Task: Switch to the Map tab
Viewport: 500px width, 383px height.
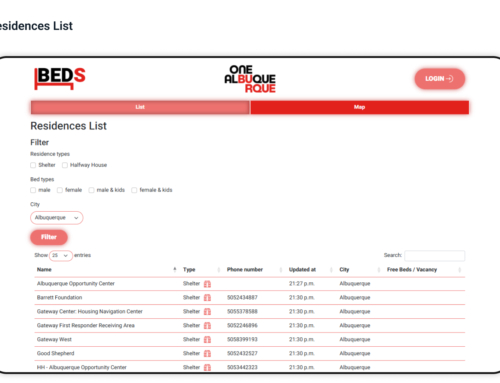Action: 360,107
